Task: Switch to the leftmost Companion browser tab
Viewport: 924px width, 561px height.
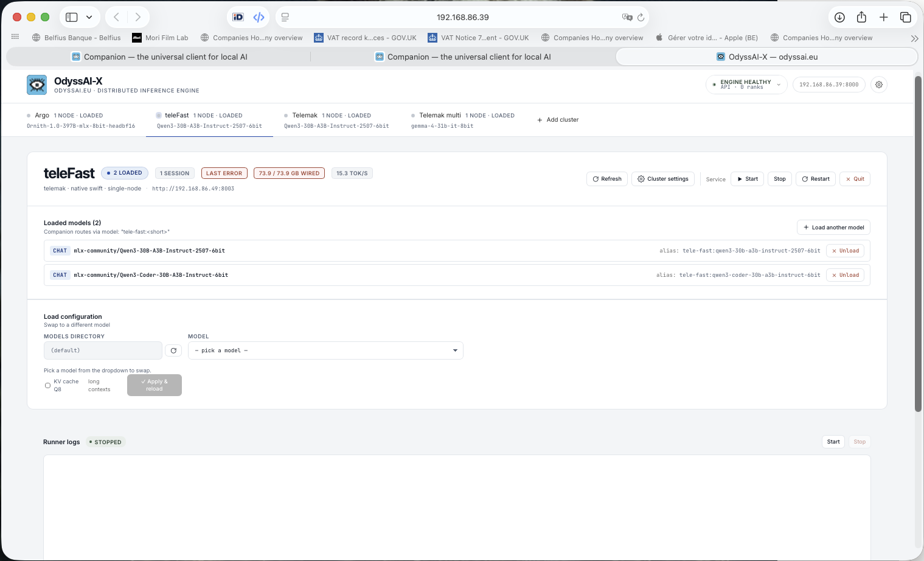Action: (x=159, y=57)
